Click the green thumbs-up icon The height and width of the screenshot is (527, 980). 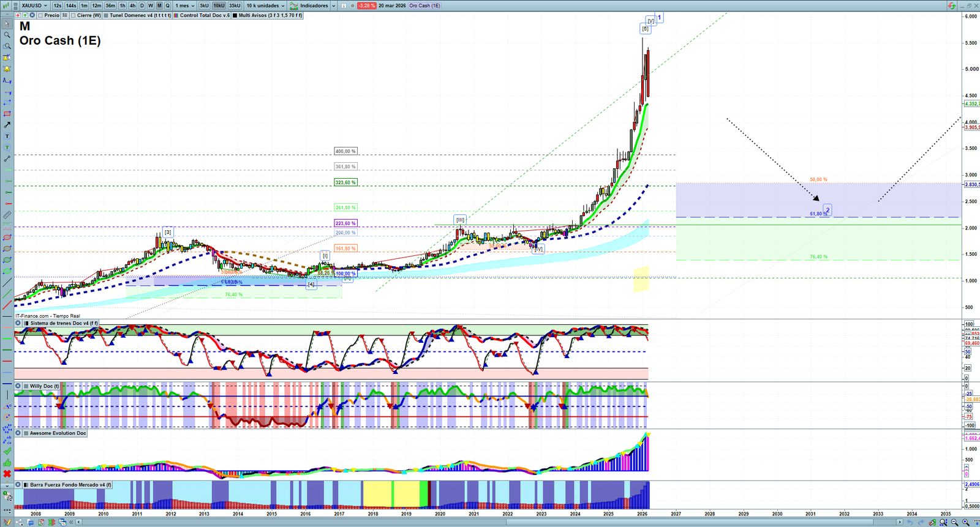7,463
